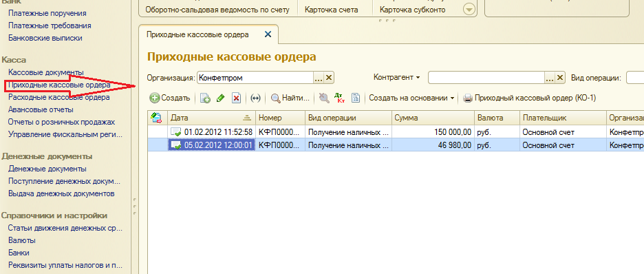The image size is (644, 274).
Task: Open Поступление денежных докум... in the sidebar
Action: (x=65, y=181)
